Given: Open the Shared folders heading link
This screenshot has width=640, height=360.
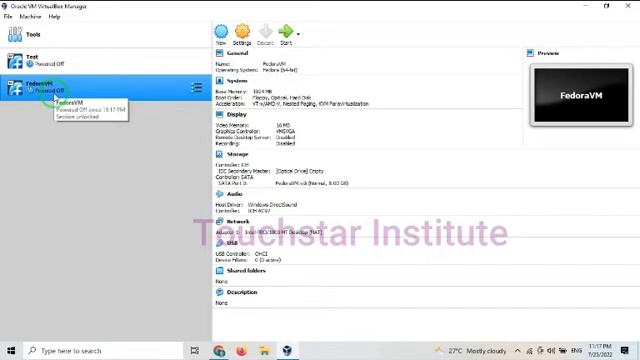Looking at the screenshot, I should (246, 271).
